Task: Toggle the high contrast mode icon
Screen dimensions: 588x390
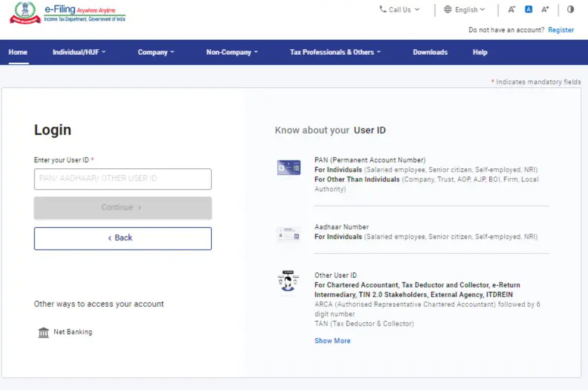Action: pyautogui.click(x=570, y=10)
